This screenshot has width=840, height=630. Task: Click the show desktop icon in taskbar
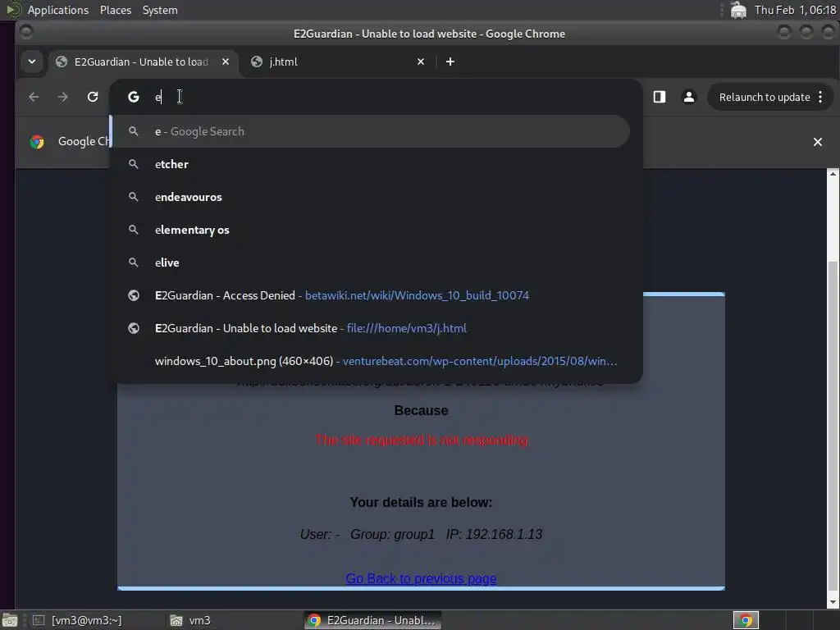(x=10, y=620)
